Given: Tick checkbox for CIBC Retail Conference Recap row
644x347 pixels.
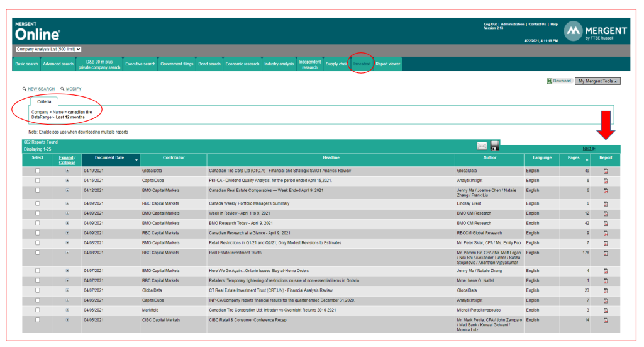Looking at the screenshot, I should click(x=37, y=320).
